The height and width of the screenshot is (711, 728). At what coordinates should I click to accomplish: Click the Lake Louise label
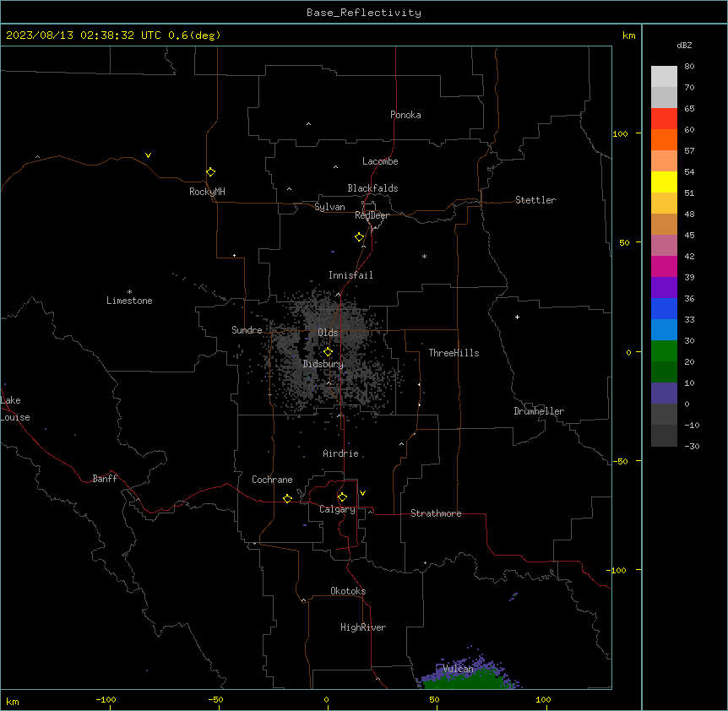(15, 409)
